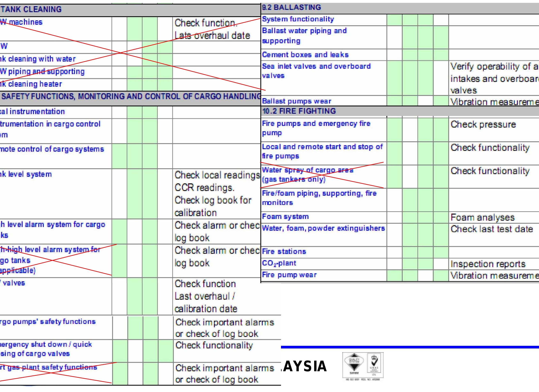Select the 'Cement boxes and leaks' row
Screen dimensions: 539x392
coord(305,55)
